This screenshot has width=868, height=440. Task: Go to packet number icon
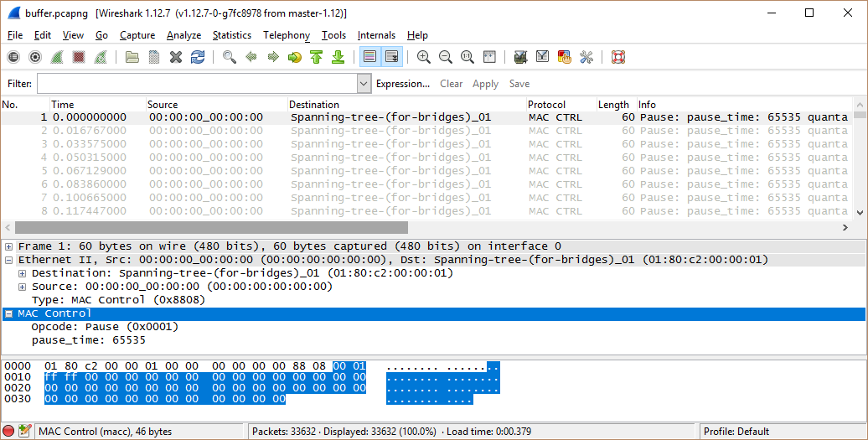pyautogui.click(x=295, y=57)
